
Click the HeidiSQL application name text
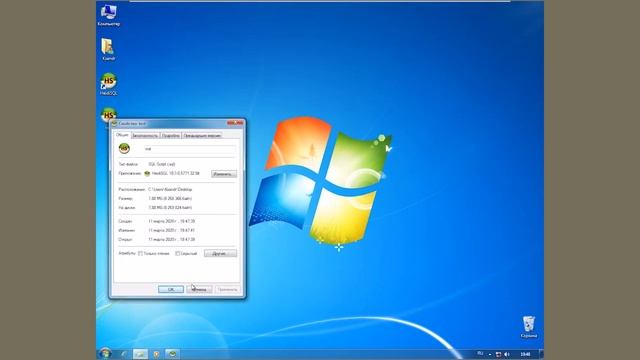tap(176, 173)
